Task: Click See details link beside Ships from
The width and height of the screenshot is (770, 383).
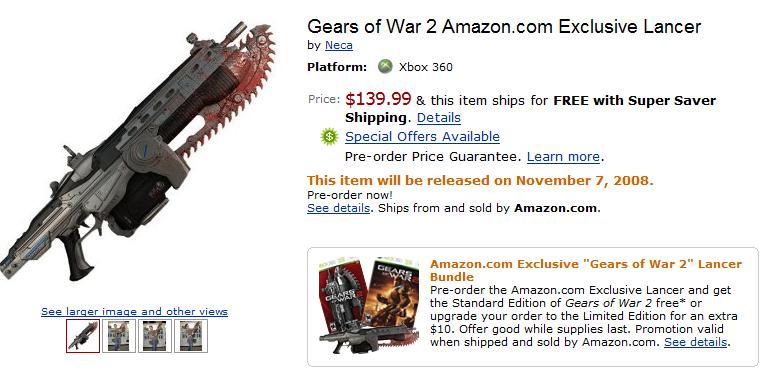Action: point(338,208)
